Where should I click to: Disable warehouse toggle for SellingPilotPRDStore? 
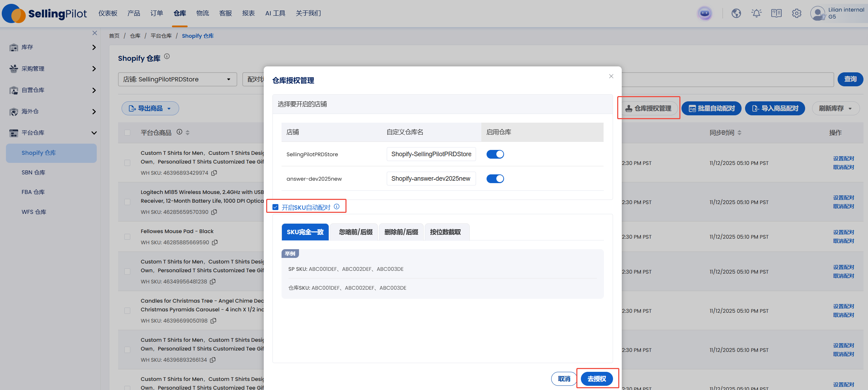495,154
